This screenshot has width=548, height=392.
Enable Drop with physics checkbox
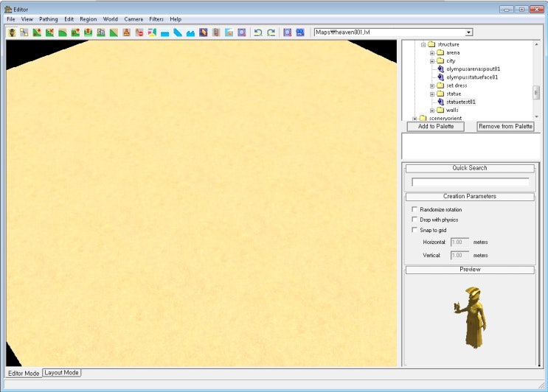point(415,220)
